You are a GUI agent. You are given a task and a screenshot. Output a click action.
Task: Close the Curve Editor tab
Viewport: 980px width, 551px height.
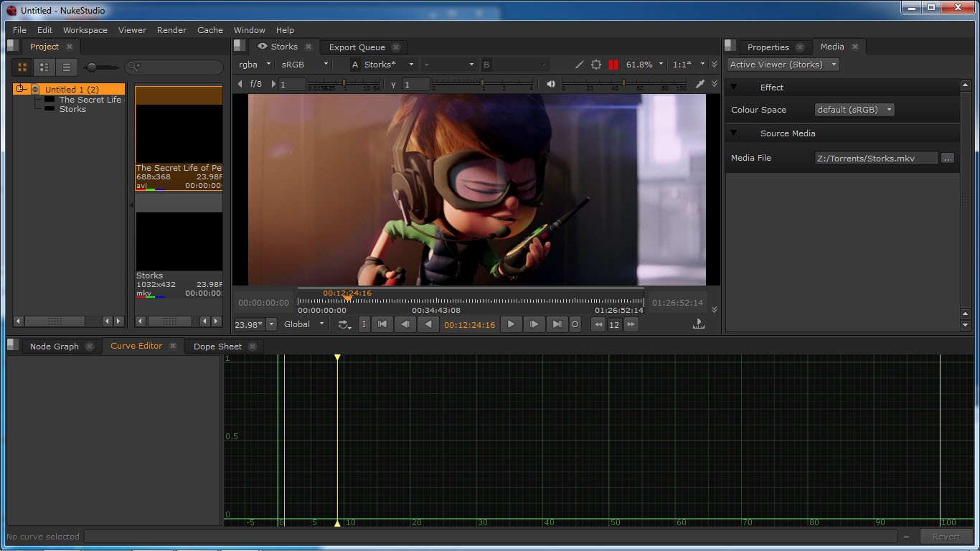[173, 346]
